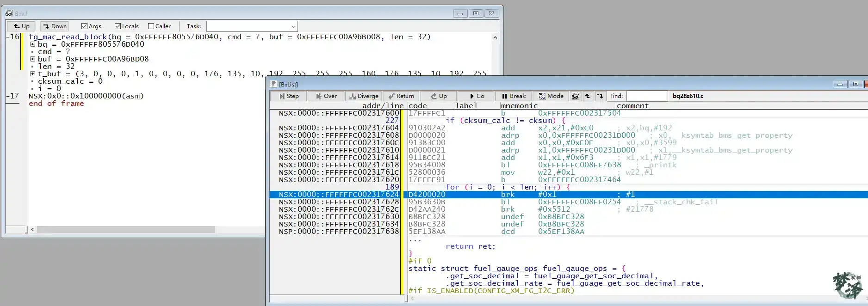Image resolution: width=868 pixels, height=306 pixels.
Task: Start execution with the Go button
Action: (x=476, y=96)
